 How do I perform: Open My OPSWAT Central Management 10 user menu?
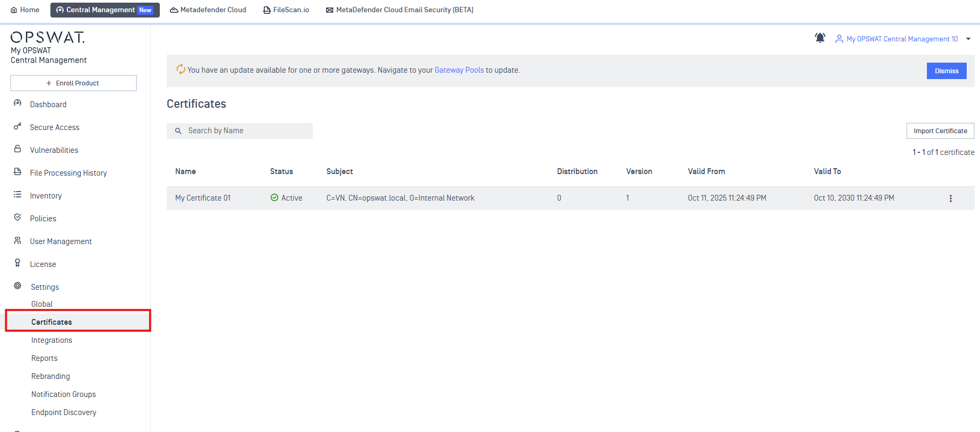click(901, 39)
